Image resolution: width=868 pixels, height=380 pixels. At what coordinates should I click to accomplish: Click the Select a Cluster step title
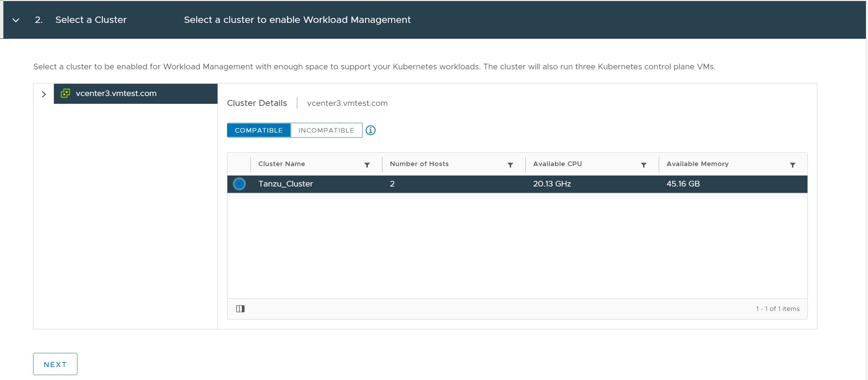[x=91, y=20]
